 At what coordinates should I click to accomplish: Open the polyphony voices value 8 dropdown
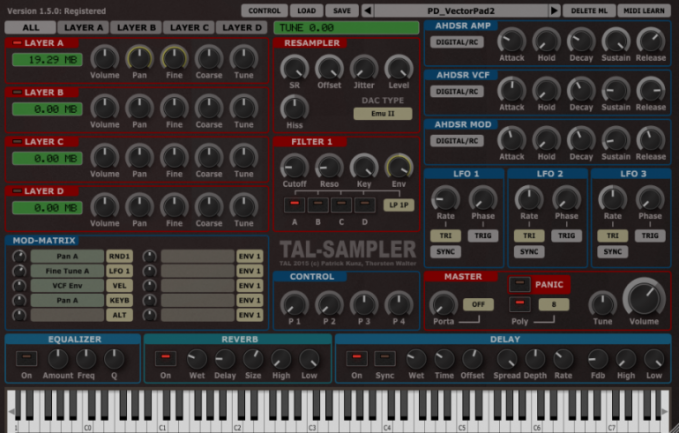(554, 304)
